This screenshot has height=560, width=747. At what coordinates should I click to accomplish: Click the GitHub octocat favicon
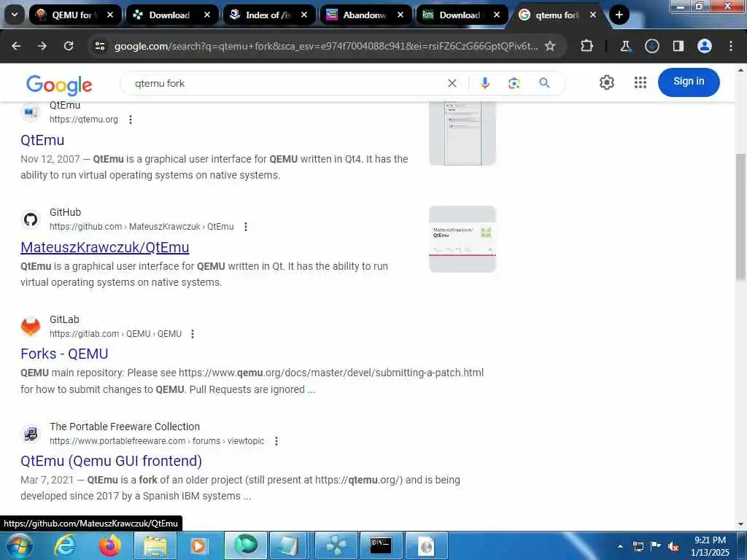point(31,219)
